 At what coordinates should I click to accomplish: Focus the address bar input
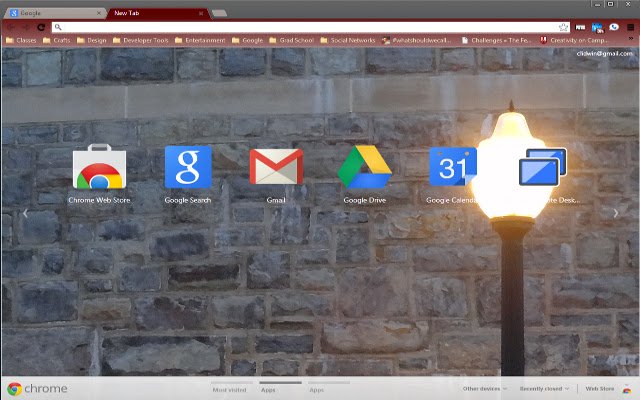click(x=310, y=27)
